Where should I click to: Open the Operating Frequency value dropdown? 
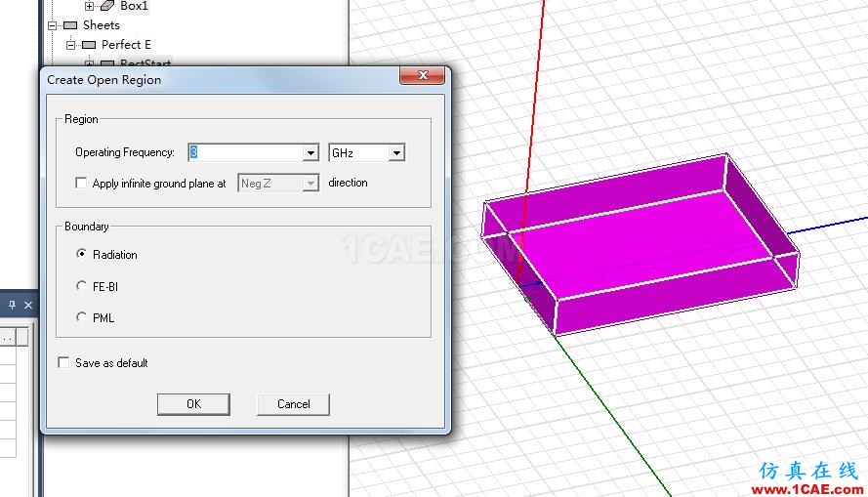click(311, 152)
